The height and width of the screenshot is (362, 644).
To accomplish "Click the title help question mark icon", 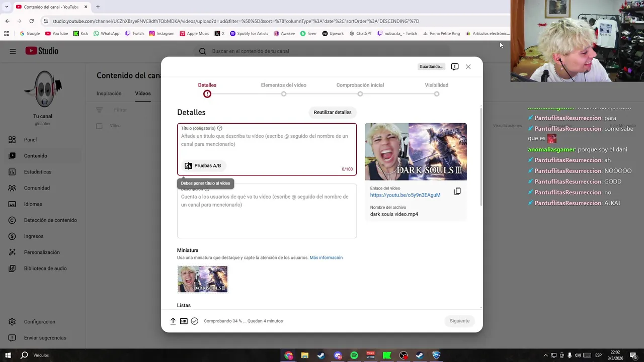I will click(x=219, y=128).
